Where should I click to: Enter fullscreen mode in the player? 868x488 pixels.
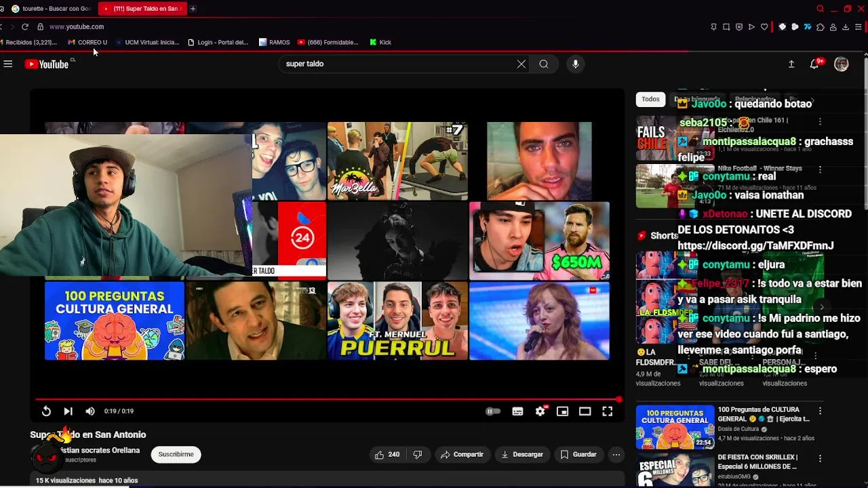[x=608, y=411]
